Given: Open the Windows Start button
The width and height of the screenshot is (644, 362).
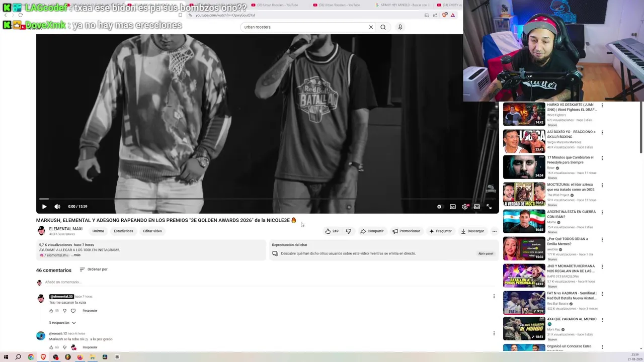Looking at the screenshot, I should (x=6, y=357).
